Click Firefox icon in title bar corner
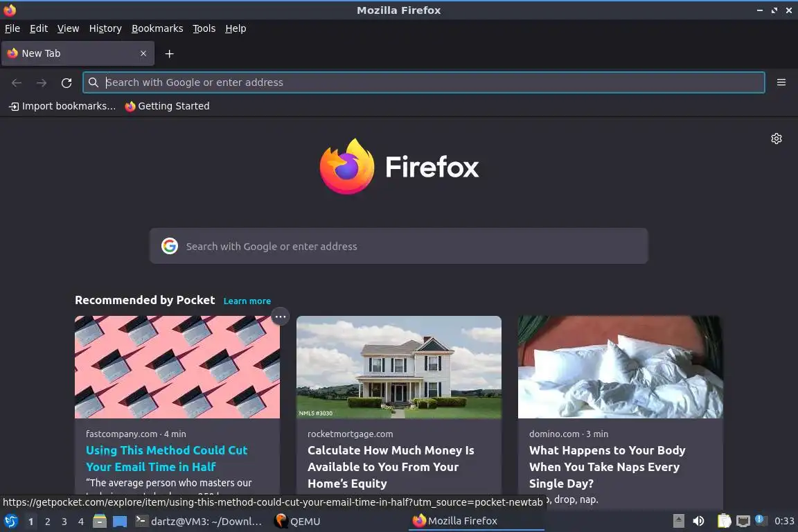The height and width of the screenshot is (532, 798). 9,10
